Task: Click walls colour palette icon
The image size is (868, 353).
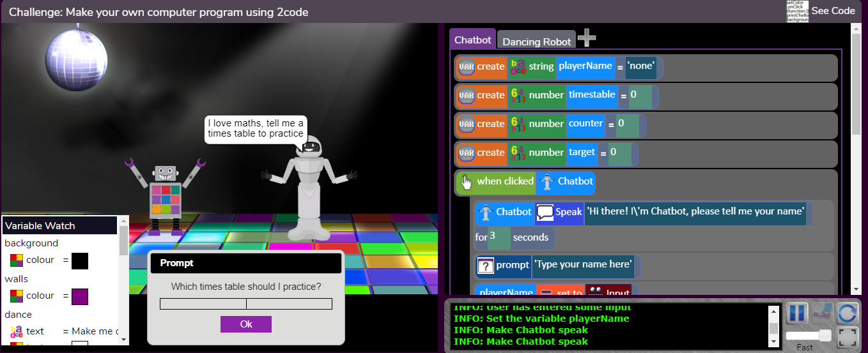Action: (16, 296)
